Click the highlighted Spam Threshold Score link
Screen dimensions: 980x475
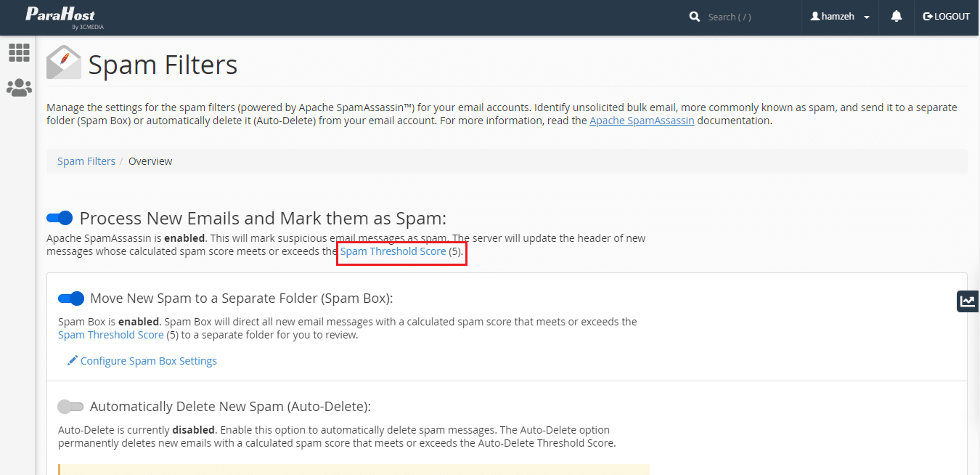coord(393,251)
